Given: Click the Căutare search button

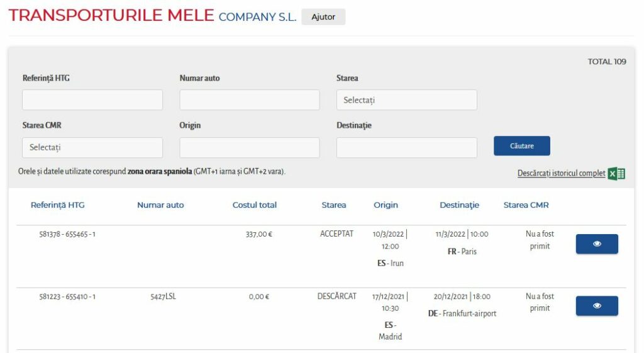Looking at the screenshot, I should (x=521, y=146).
